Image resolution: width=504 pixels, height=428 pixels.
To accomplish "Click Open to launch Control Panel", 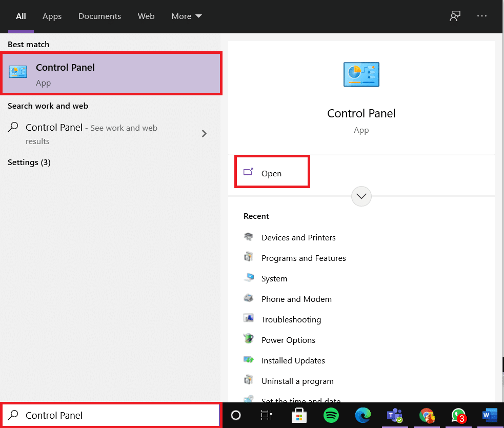I will (272, 173).
